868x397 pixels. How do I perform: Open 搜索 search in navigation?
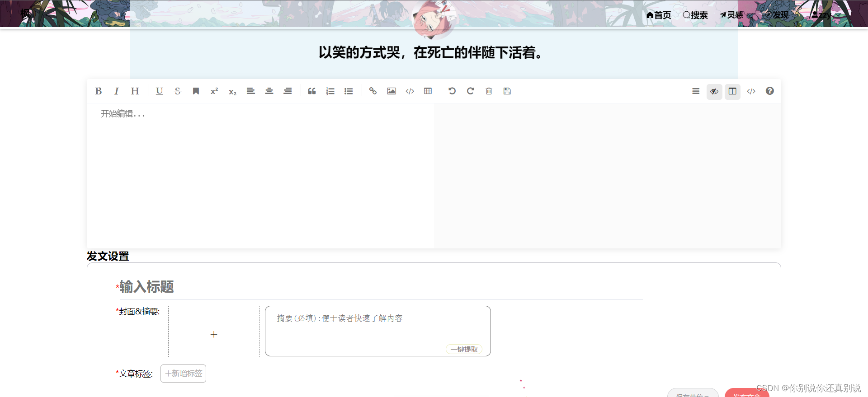point(695,15)
